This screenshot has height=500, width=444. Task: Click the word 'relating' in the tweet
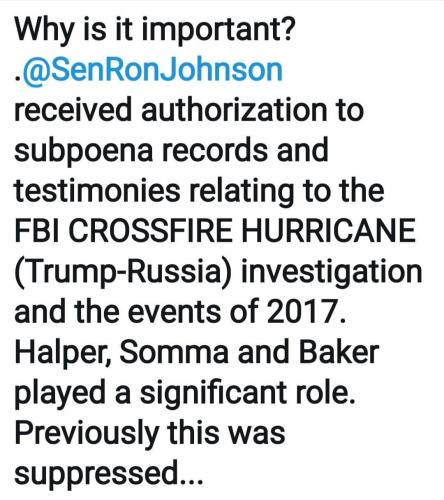[x=242, y=192]
